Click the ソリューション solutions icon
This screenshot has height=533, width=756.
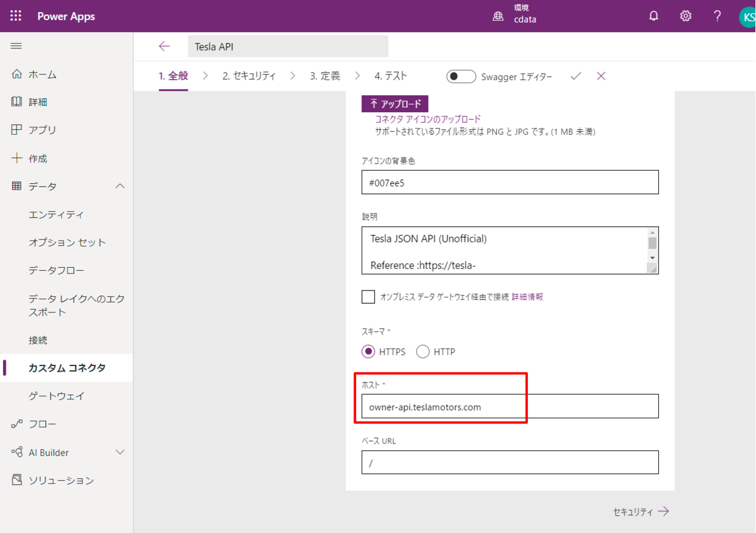pos(17,480)
